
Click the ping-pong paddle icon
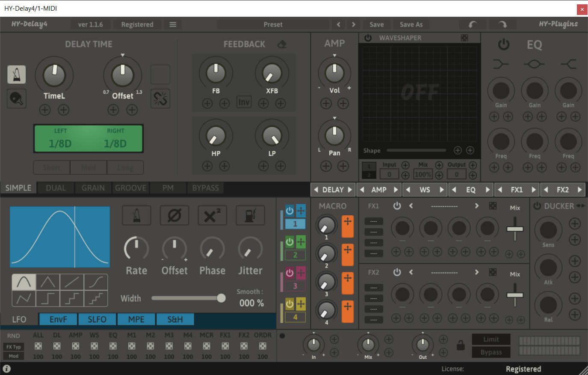17,98
